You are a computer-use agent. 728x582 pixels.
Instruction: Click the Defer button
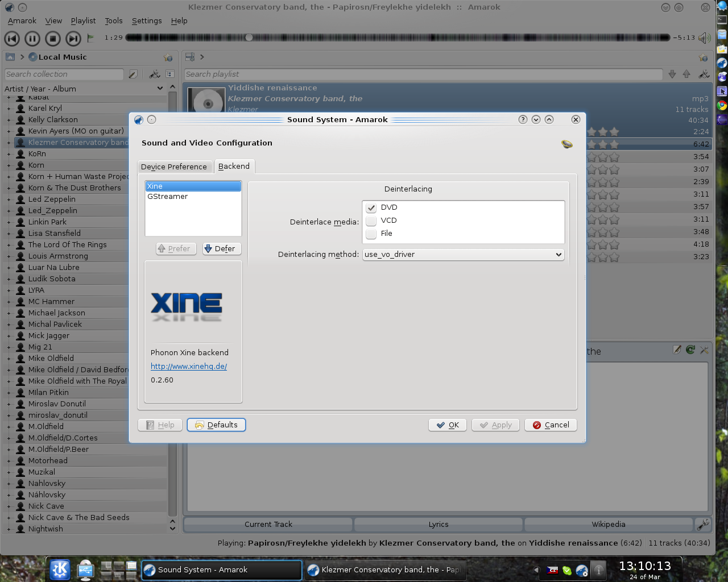(x=222, y=248)
